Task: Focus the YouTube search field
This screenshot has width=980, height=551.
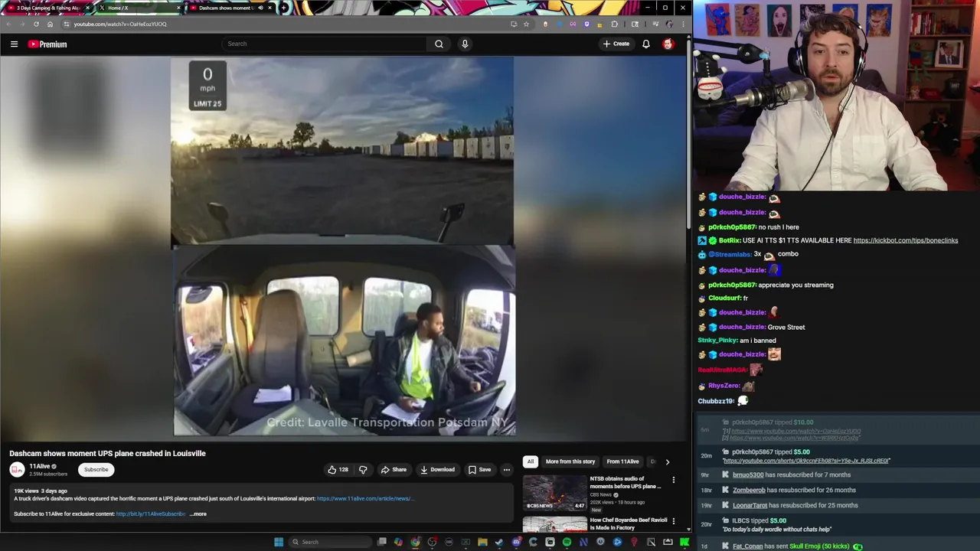Action: click(325, 44)
